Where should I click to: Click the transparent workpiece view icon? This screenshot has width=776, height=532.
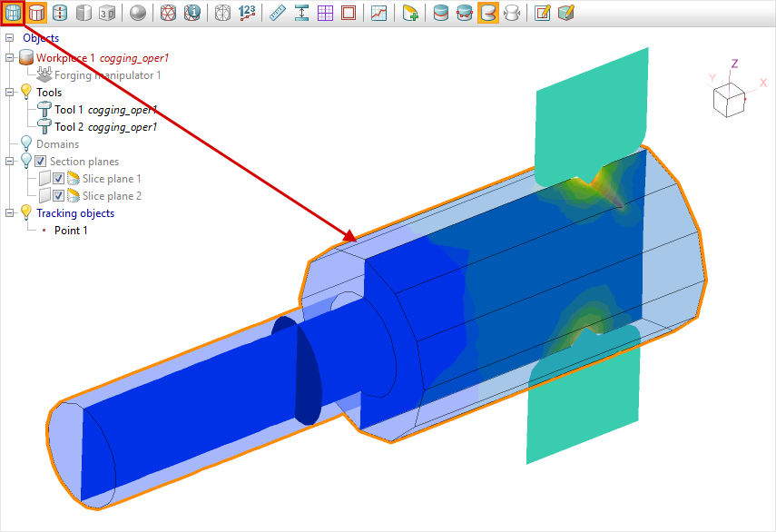[14, 14]
